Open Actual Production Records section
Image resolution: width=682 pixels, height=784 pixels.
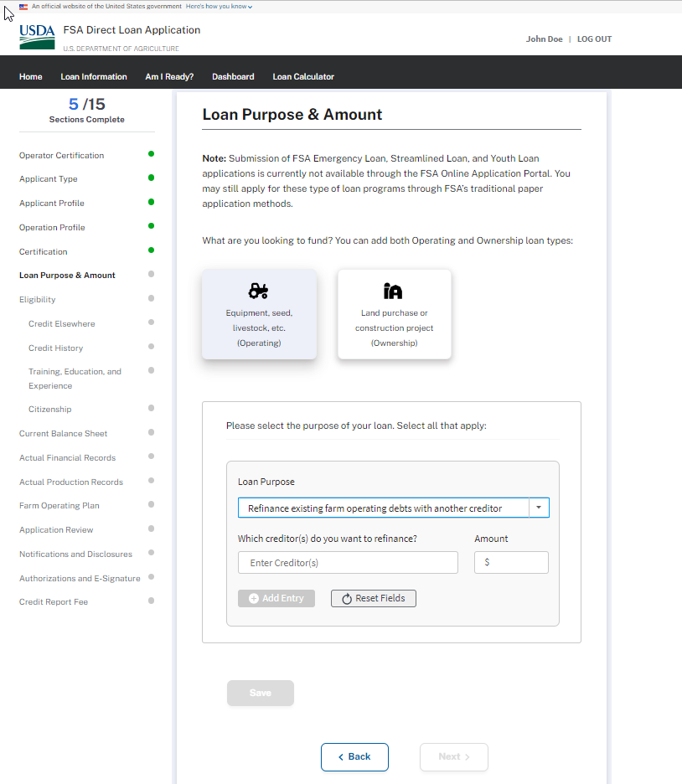pyautogui.click(x=71, y=482)
